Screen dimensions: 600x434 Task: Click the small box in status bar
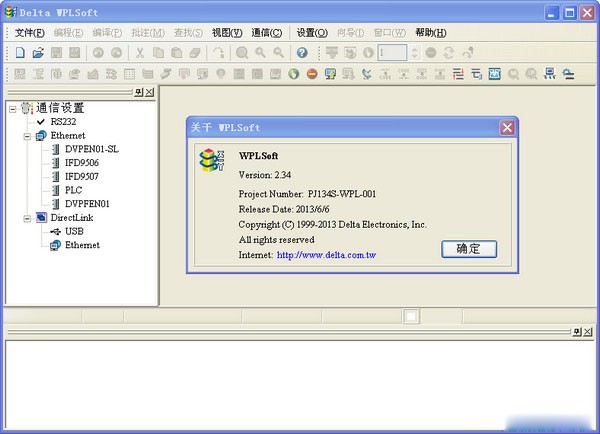tap(411, 317)
